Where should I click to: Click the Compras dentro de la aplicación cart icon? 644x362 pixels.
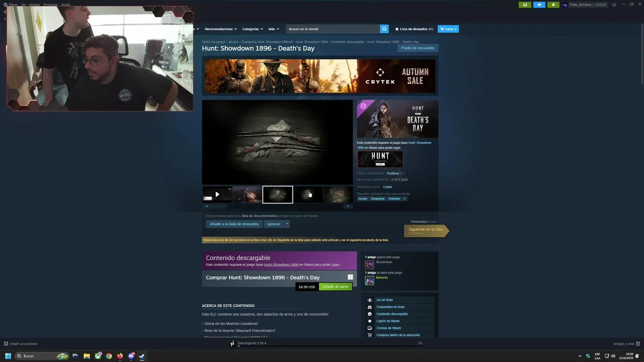point(370,335)
